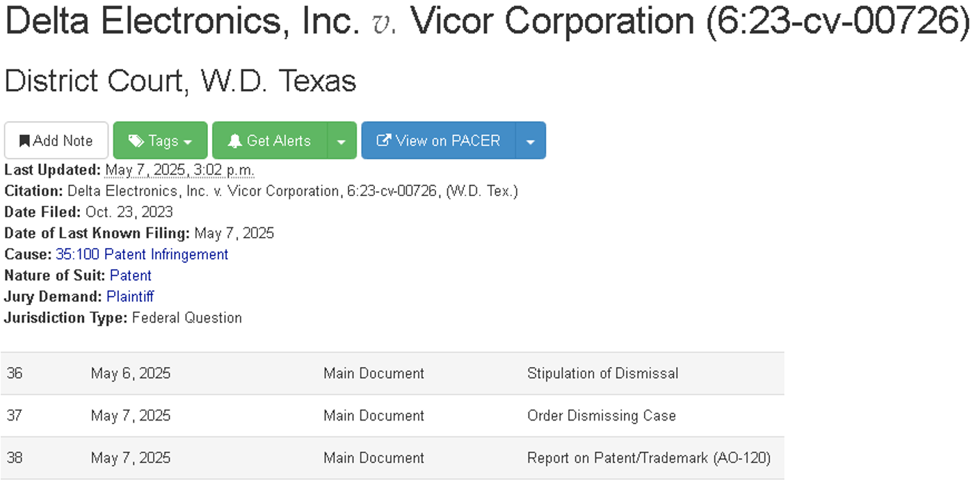Open the Tags dropdown
The width and height of the screenshot is (980, 481).
160,140
